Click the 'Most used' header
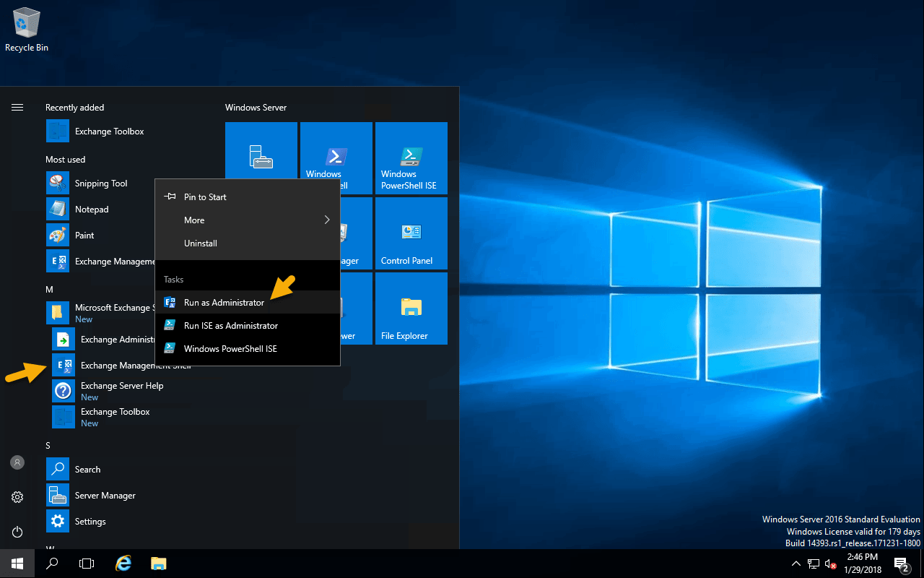Screen dimensions: 924x578 pos(65,160)
